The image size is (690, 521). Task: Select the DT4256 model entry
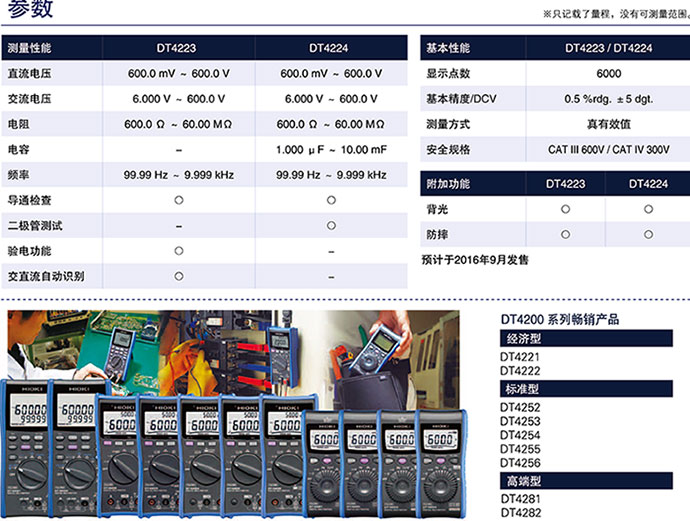[520, 463]
